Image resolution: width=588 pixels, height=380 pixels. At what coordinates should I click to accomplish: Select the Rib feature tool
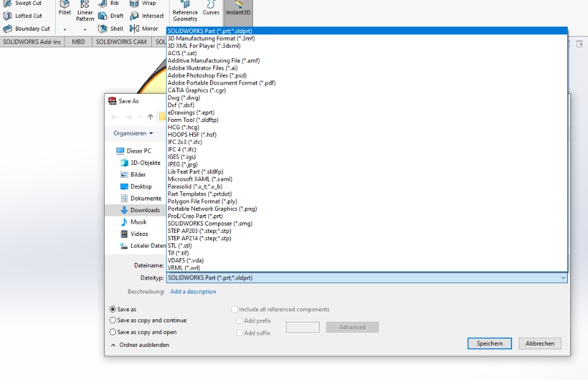109,4
